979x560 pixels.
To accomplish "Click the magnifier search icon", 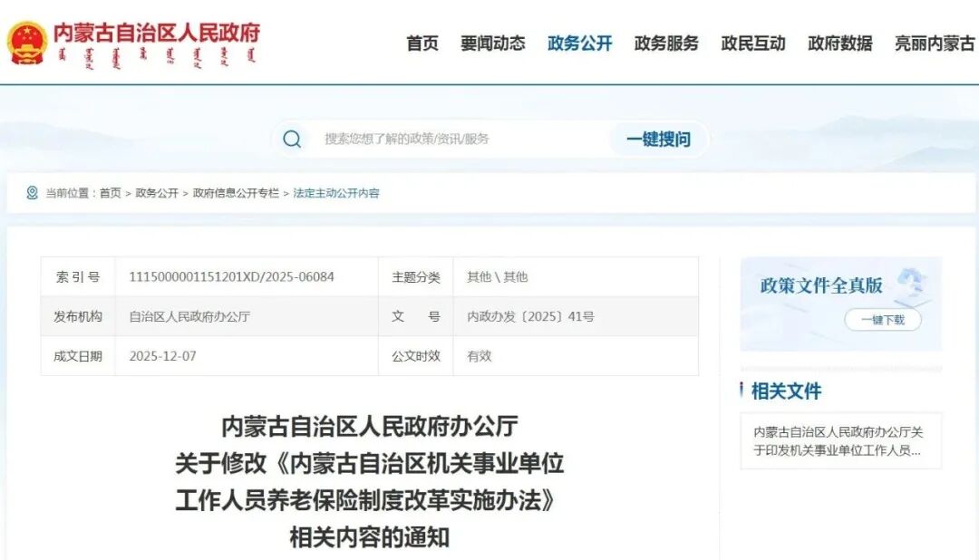I will (292, 139).
